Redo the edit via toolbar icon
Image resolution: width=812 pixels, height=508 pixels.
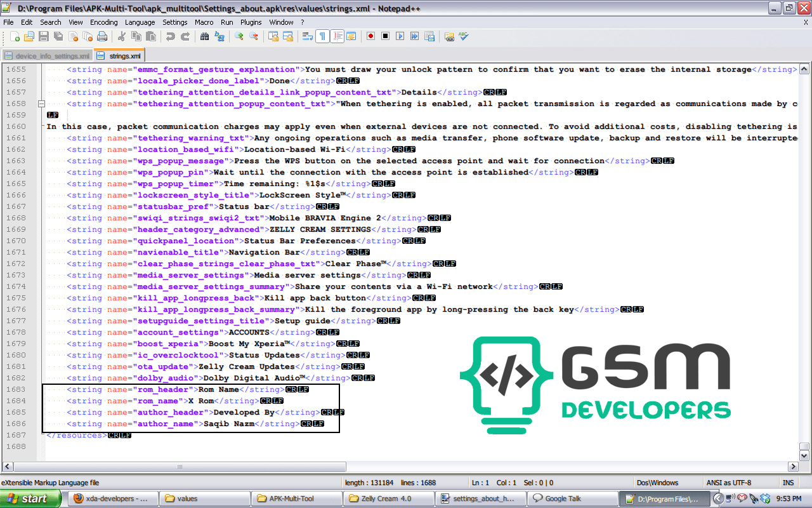(185, 36)
